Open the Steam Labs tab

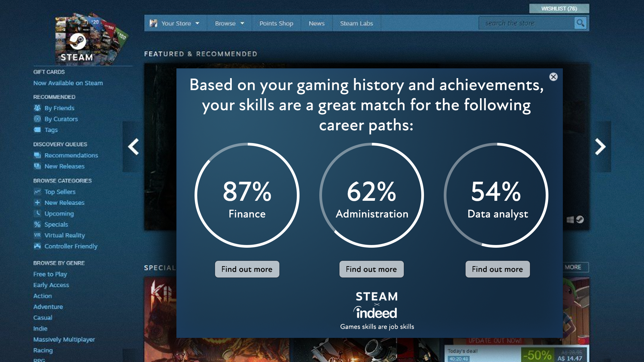(356, 23)
